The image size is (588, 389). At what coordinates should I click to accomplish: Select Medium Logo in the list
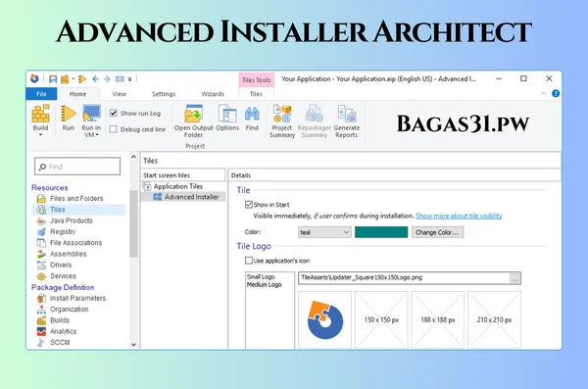[264, 285]
